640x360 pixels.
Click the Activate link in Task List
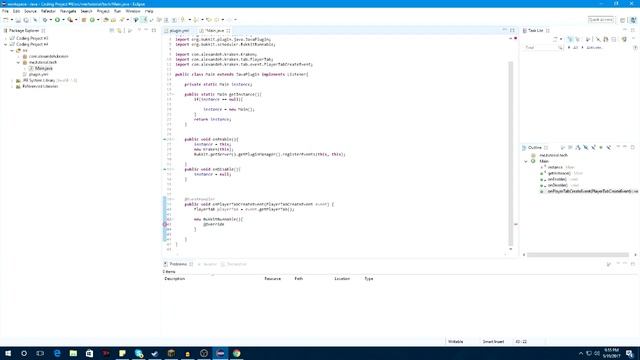pyautogui.click(x=594, y=48)
